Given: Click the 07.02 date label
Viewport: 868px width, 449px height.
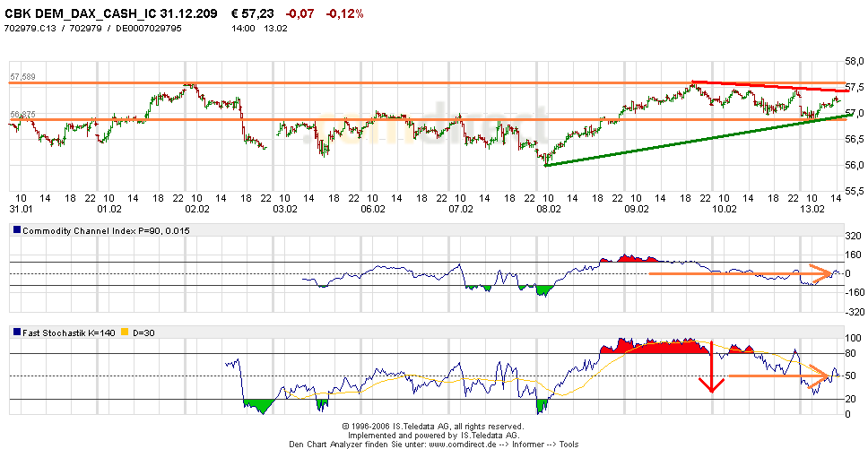Looking at the screenshot, I should click(461, 209).
